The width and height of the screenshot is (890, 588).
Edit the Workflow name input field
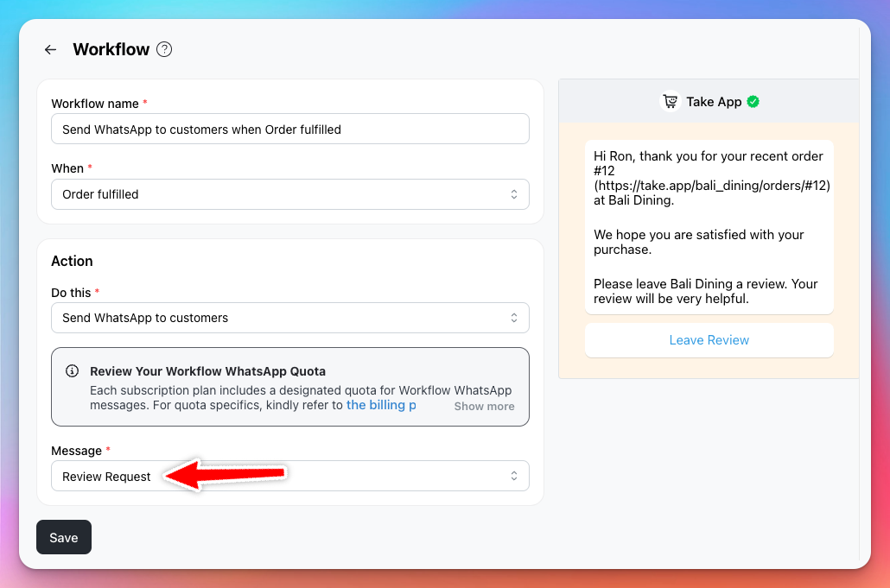tap(290, 130)
